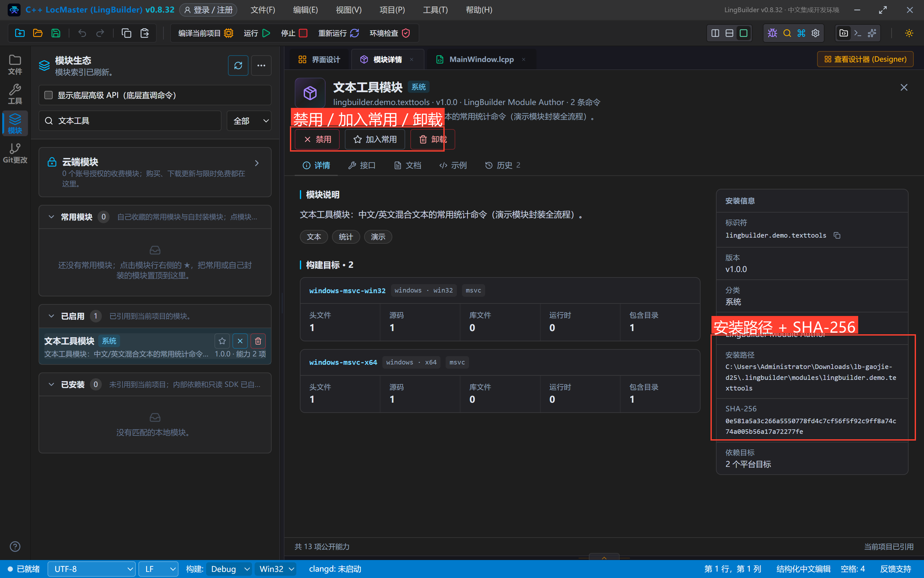Screen dimensions: 924x578
Task: Select the side-by-side split layout icon
Action: pos(715,33)
